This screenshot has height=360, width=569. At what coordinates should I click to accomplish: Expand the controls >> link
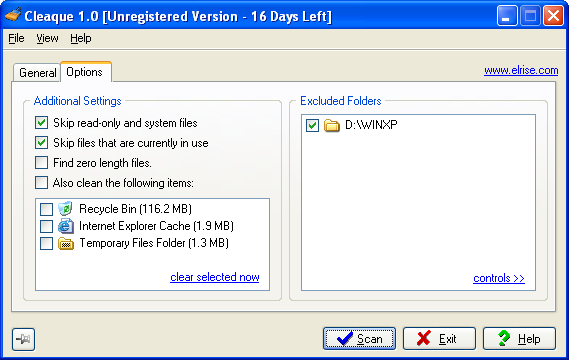[x=499, y=278]
